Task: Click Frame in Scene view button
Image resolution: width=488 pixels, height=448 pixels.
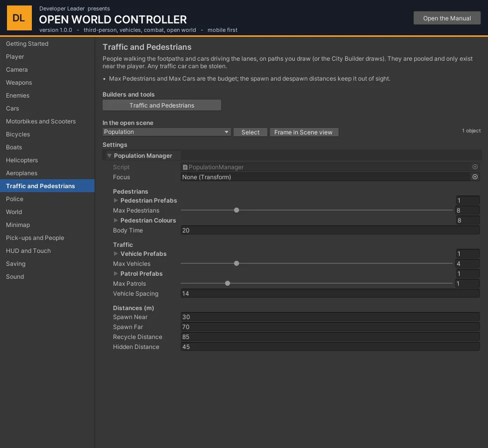Action: pyautogui.click(x=304, y=132)
